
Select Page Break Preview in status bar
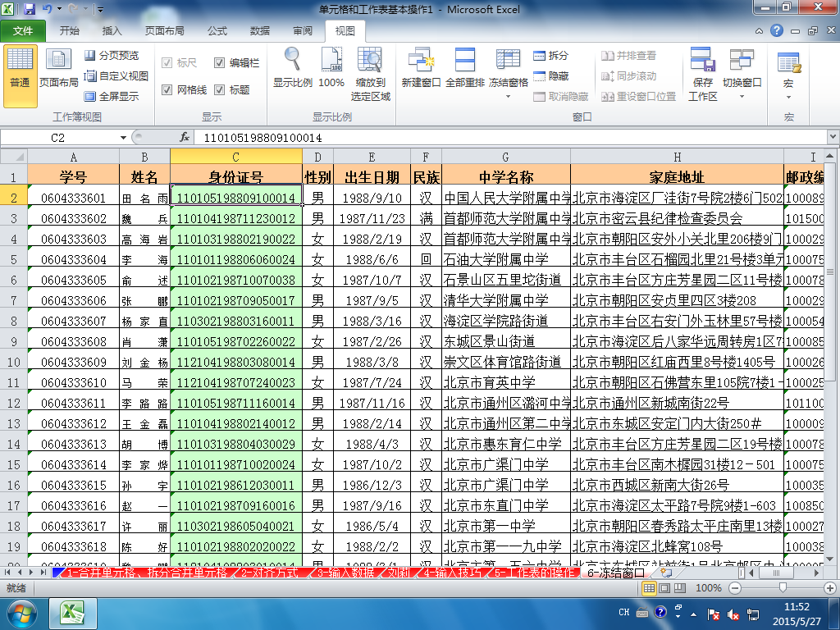click(679, 588)
